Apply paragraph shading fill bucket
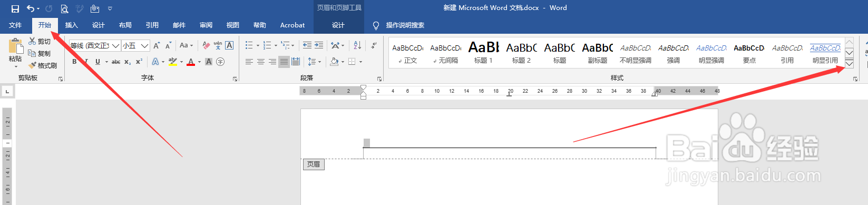 334,62
